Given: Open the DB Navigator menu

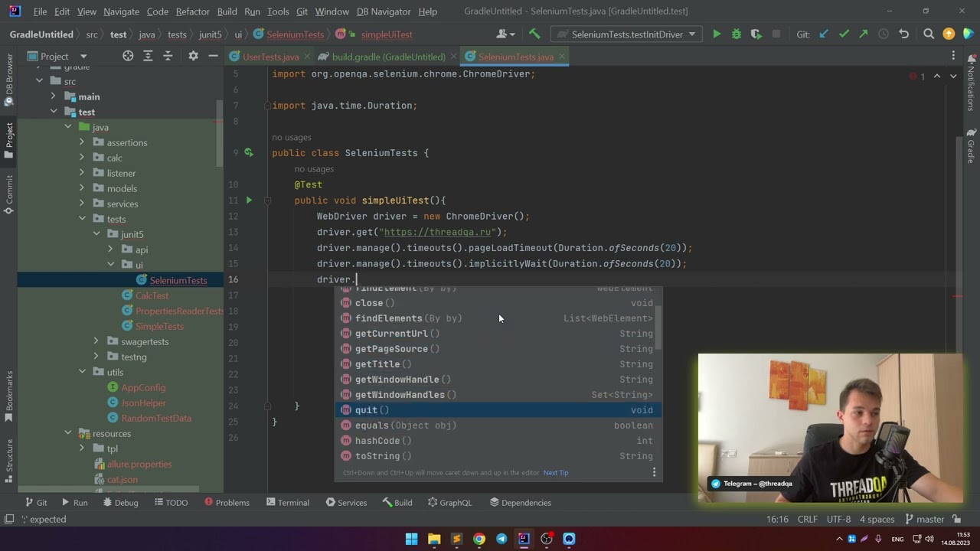Looking at the screenshot, I should (384, 11).
